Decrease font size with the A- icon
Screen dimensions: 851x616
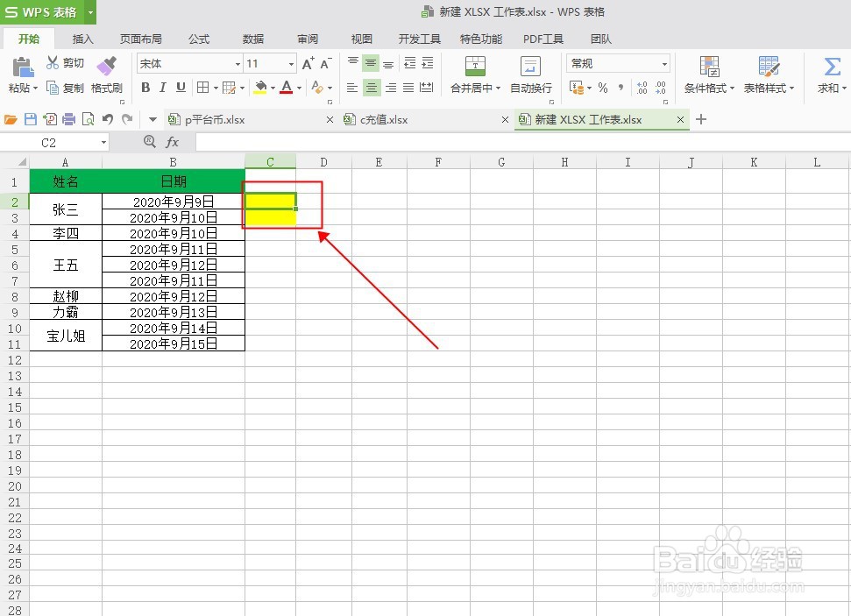tap(326, 63)
